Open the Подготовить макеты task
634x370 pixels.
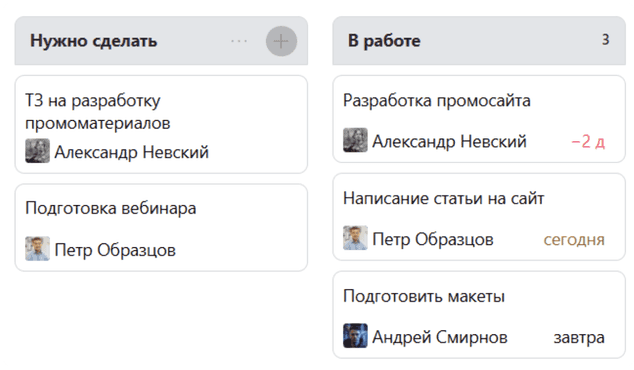(479, 315)
